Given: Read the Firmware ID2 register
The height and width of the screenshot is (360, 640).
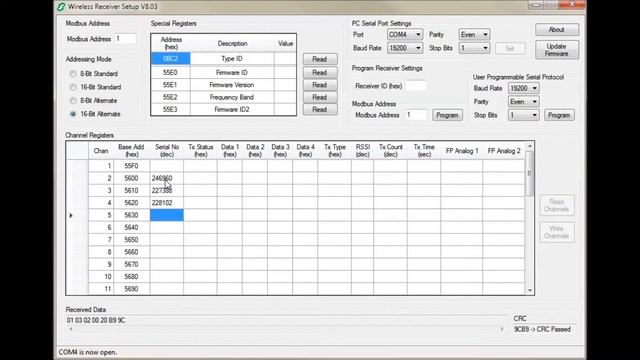Looking at the screenshot, I should point(320,109).
